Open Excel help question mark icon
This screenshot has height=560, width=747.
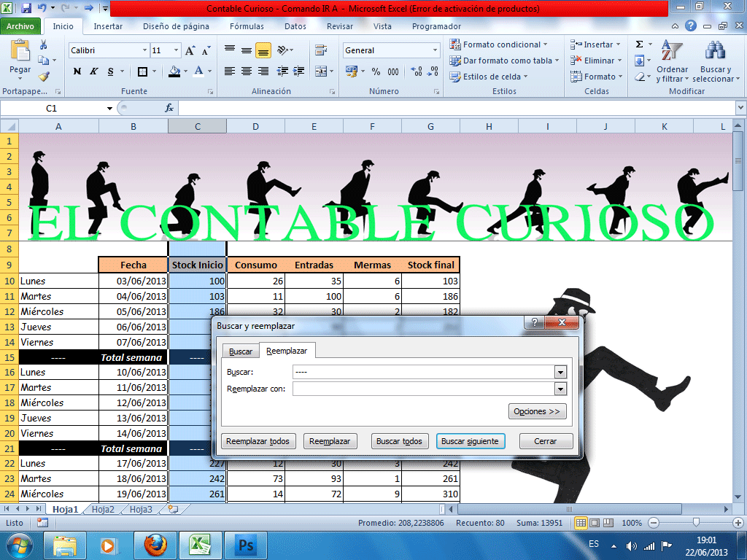690,26
